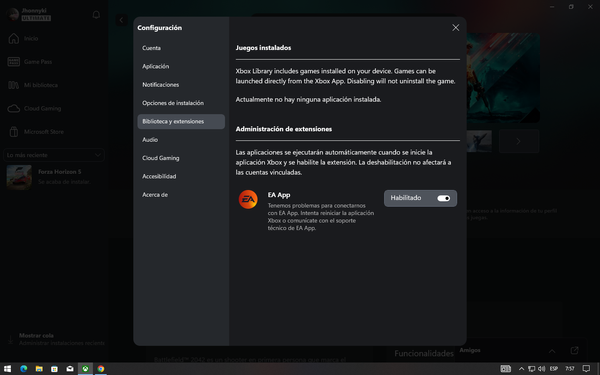Close the Configuración dialog

(455, 28)
